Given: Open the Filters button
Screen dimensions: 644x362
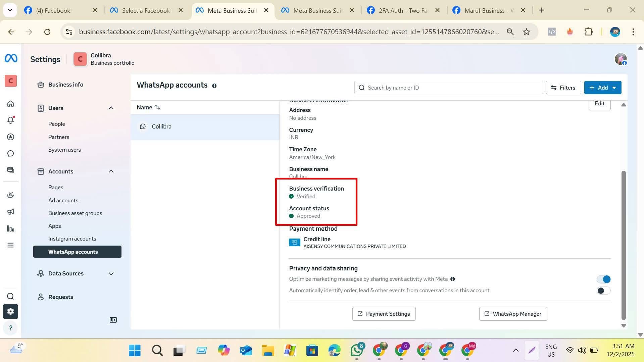Looking at the screenshot, I should coord(563,88).
